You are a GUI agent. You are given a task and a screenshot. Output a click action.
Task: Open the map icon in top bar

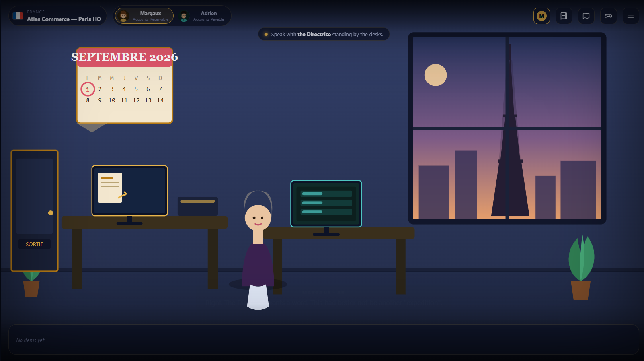(586, 16)
